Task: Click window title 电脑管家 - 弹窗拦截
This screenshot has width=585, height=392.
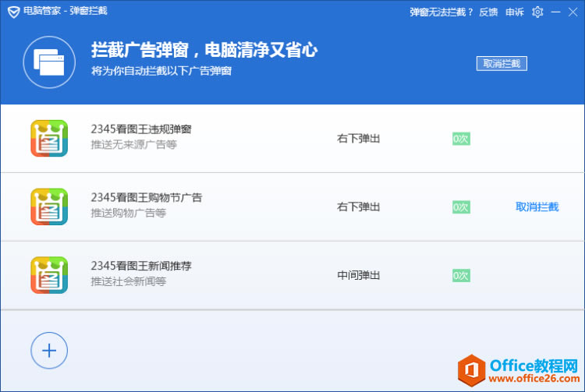Action: coord(66,11)
